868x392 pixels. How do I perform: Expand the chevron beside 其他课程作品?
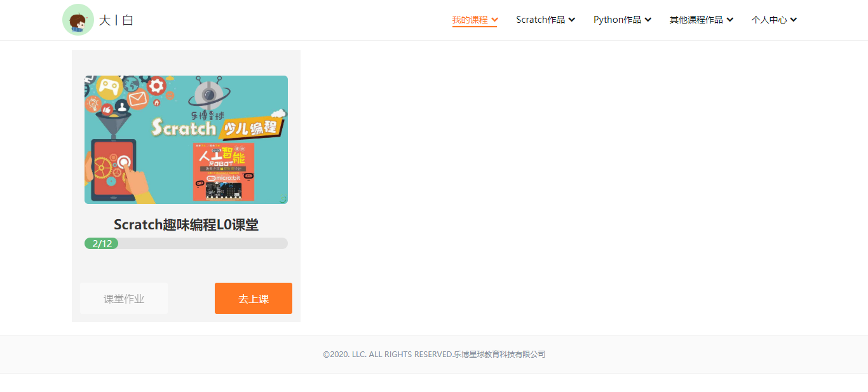coord(730,20)
